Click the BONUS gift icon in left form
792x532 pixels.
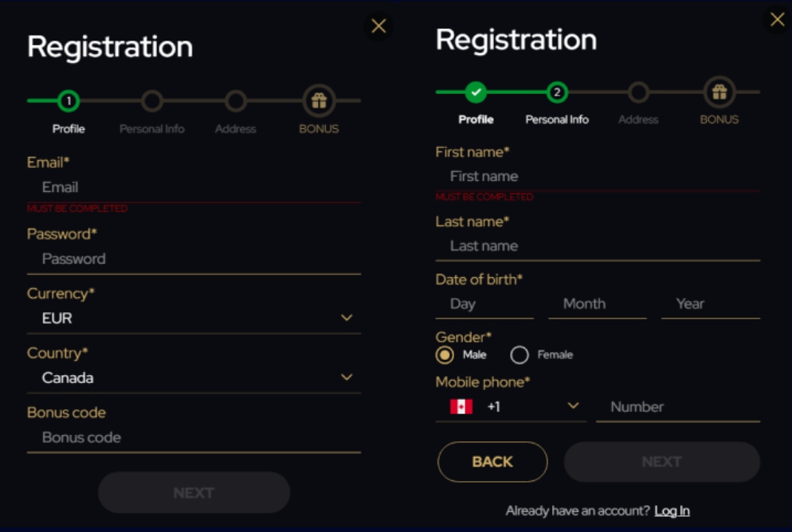[x=319, y=100]
